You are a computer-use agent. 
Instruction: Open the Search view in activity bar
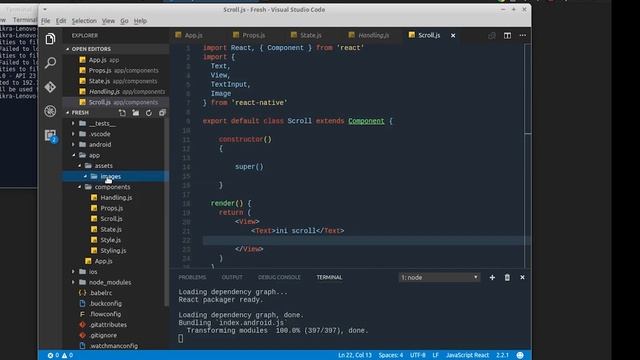50,62
